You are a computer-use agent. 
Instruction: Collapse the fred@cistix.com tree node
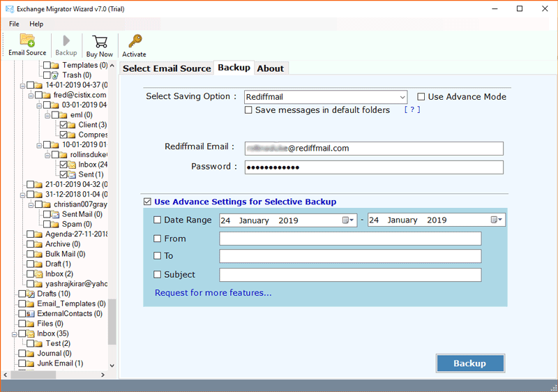(x=31, y=96)
